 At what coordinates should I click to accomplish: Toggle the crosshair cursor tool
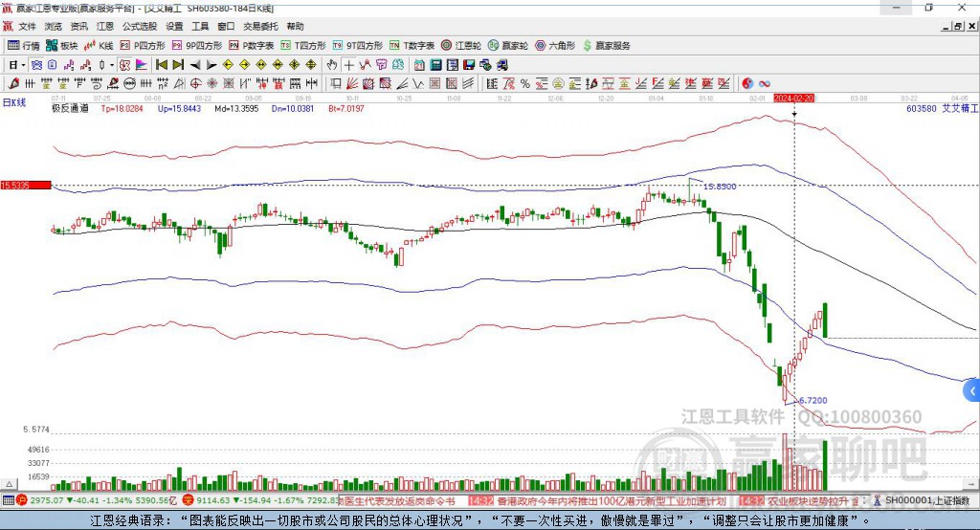tap(348, 65)
